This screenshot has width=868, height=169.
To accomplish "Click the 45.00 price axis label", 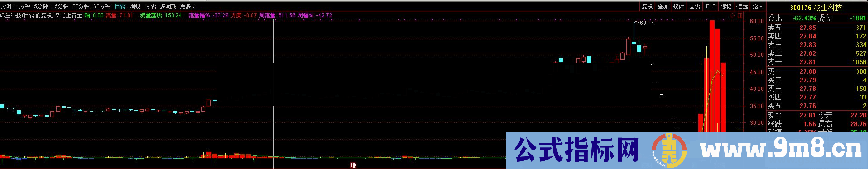I will pyautogui.click(x=757, y=72).
